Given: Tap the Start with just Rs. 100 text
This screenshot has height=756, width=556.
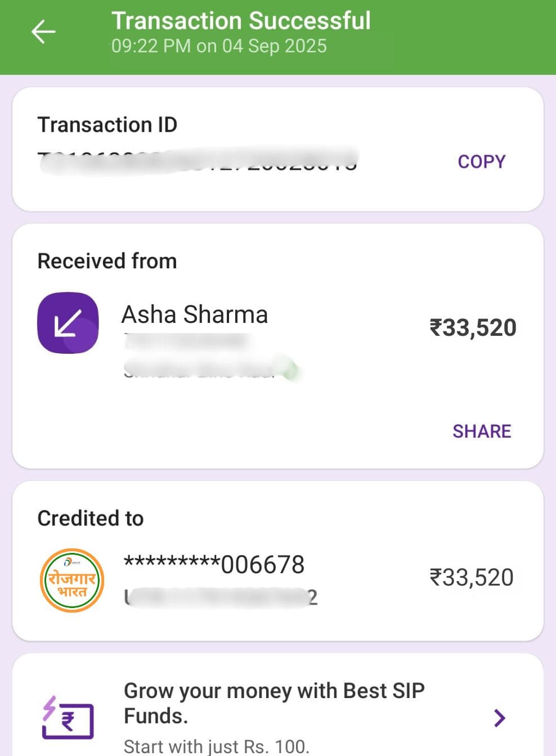Looking at the screenshot, I should 217,746.
